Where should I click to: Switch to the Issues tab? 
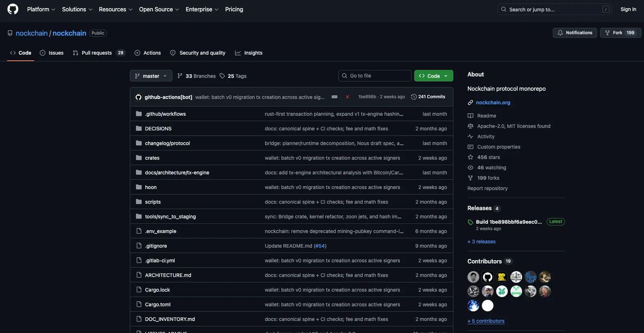pyautogui.click(x=52, y=53)
